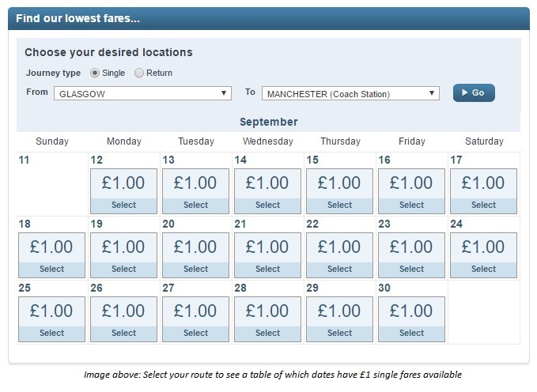Choose the £1.00 fare on September 22
This screenshot has width=537, height=392.
point(339,255)
